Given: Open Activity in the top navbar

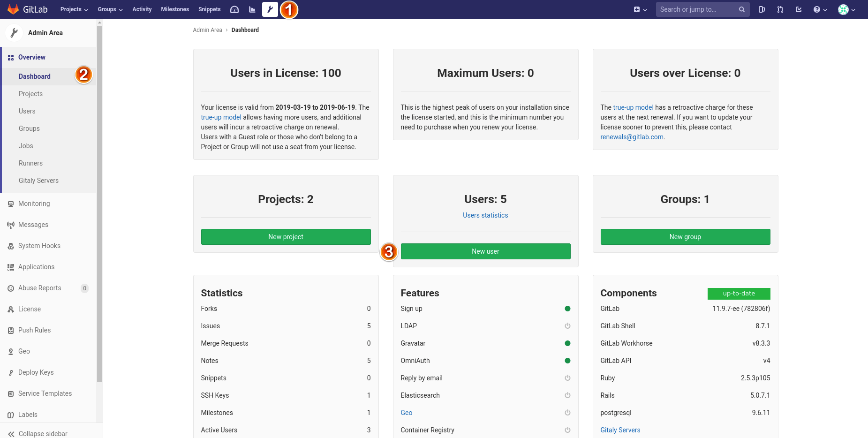Looking at the screenshot, I should [x=142, y=9].
